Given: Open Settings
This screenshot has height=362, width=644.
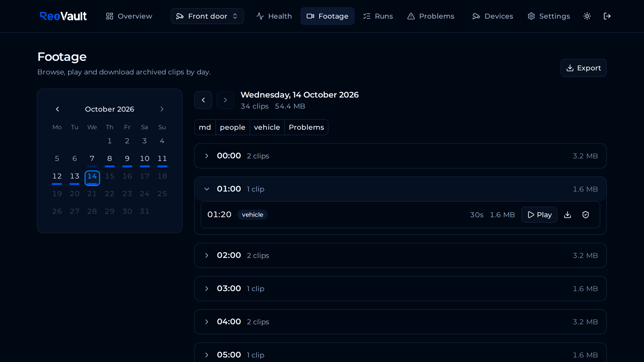Looking at the screenshot, I should [x=549, y=16].
